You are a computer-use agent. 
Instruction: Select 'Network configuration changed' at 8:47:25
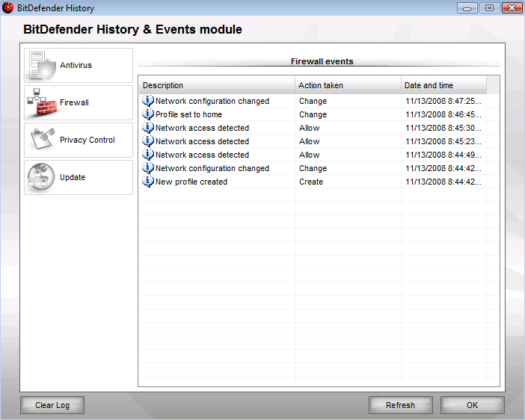coord(212,101)
